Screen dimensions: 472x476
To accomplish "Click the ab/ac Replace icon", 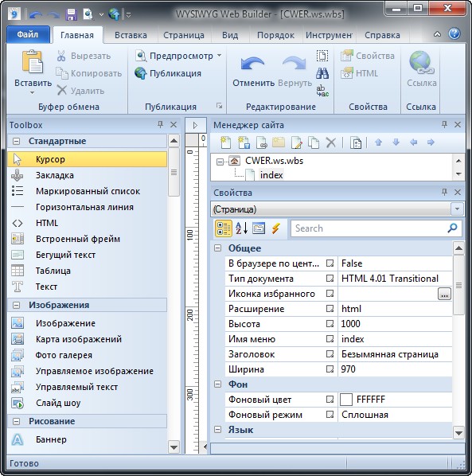I will tap(322, 91).
